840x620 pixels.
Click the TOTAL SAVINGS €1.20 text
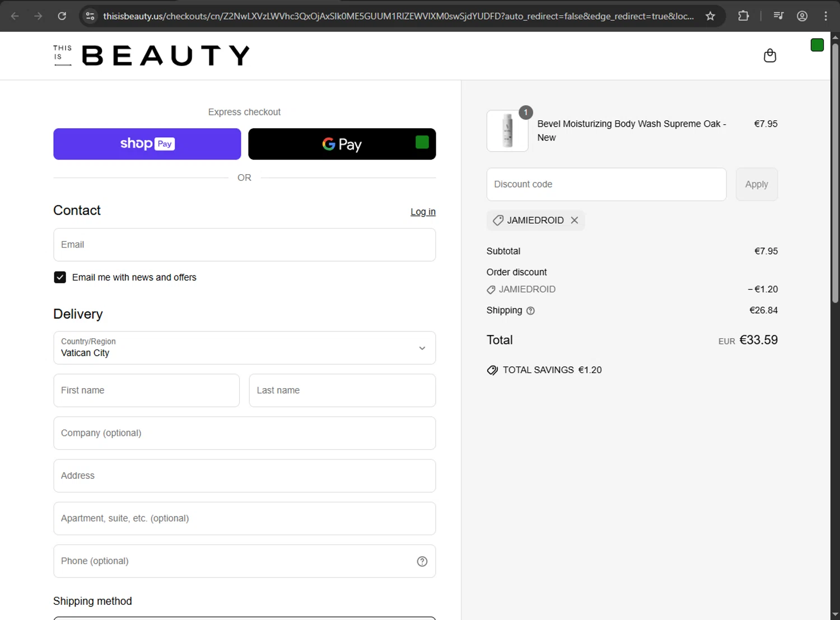[x=552, y=370]
